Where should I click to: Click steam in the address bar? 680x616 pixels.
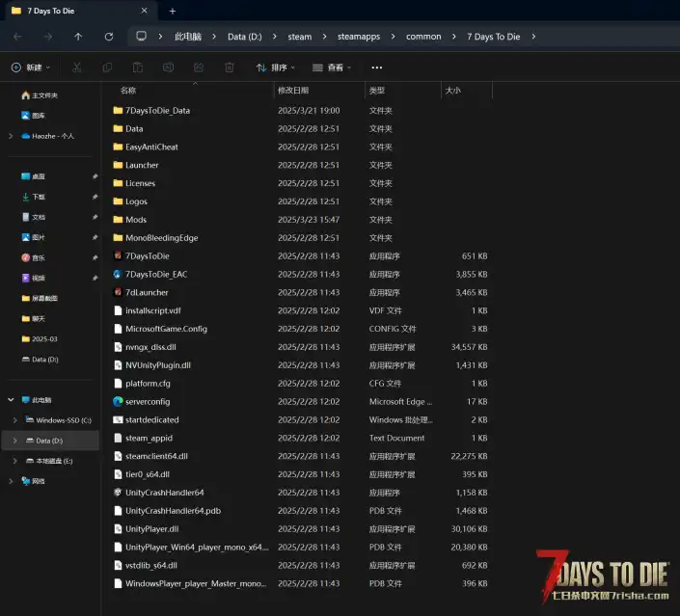coord(300,37)
